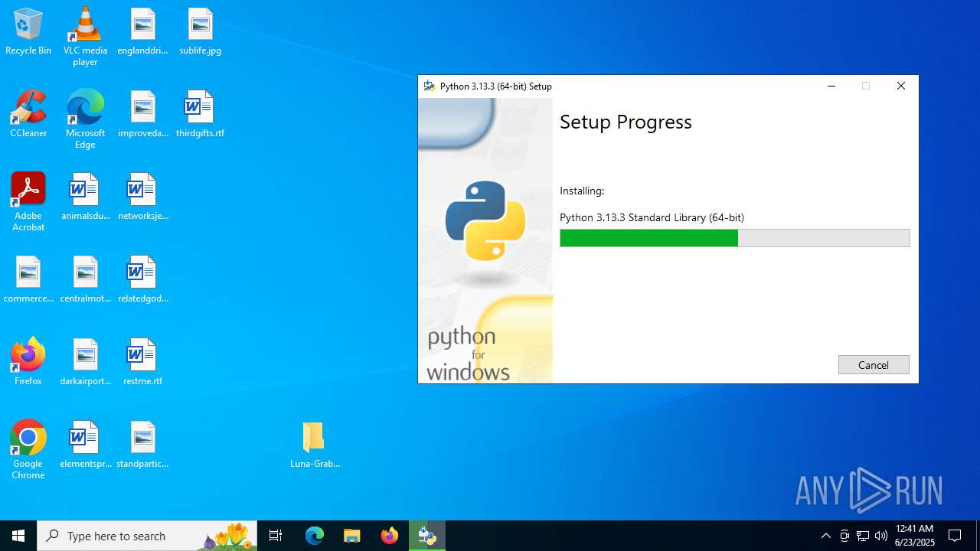Select Adobe Acrobat desktop shortcut

[x=28, y=202]
